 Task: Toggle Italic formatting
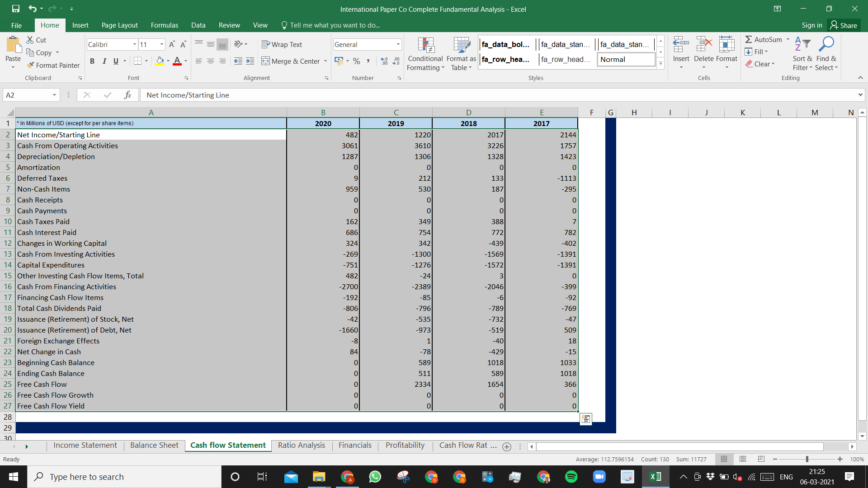[x=104, y=61]
